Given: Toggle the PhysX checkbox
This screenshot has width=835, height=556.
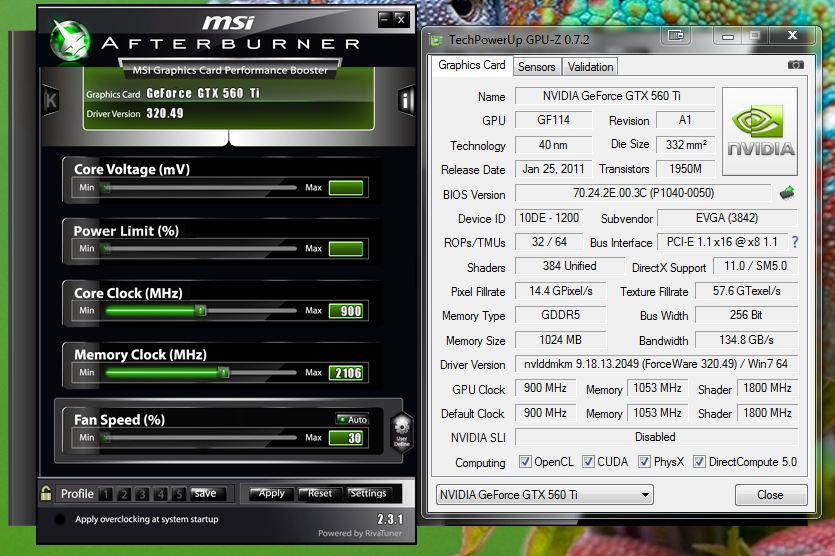Looking at the screenshot, I should (x=644, y=462).
